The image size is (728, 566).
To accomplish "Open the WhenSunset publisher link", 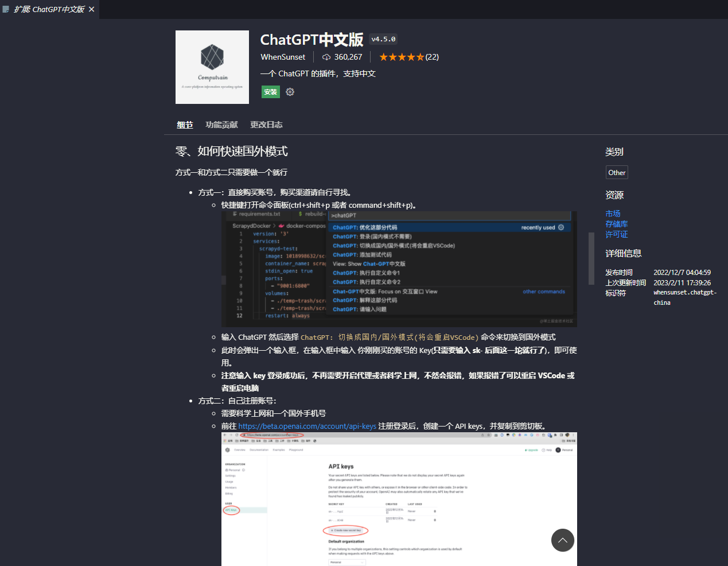I will [283, 57].
